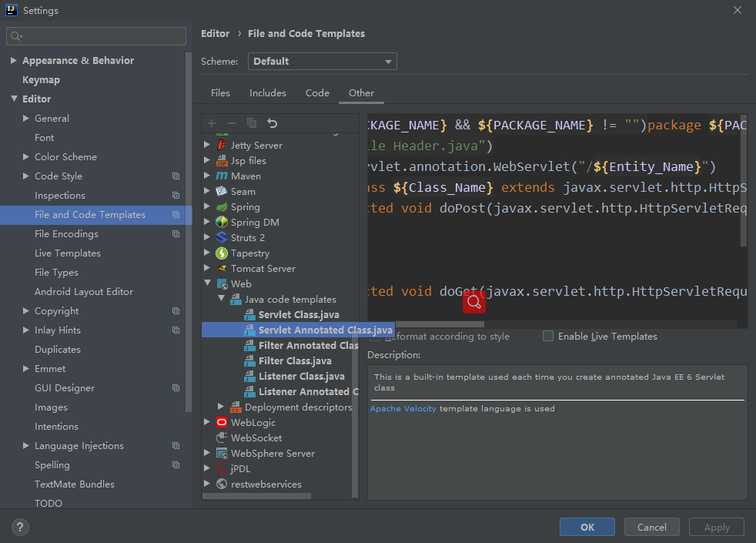Screen dimensions: 756x543
Task: Click the Spring leaf icon in tree
Action: (x=222, y=207)
